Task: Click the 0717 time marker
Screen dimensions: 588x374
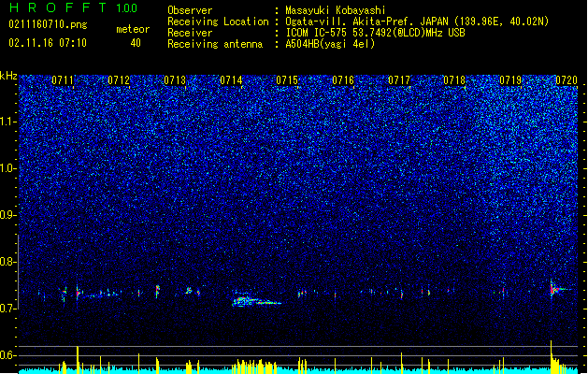Action: pyautogui.click(x=399, y=80)
